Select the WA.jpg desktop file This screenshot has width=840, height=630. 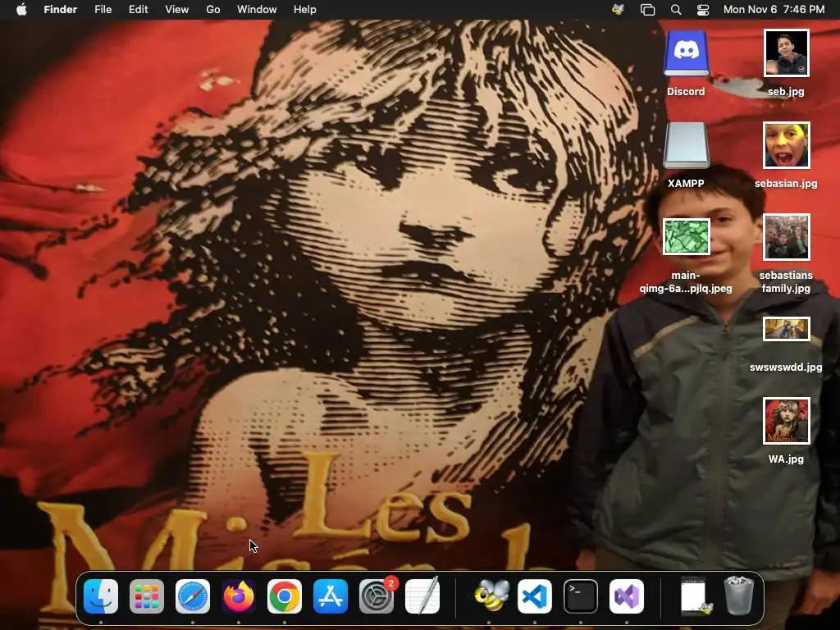786,421
